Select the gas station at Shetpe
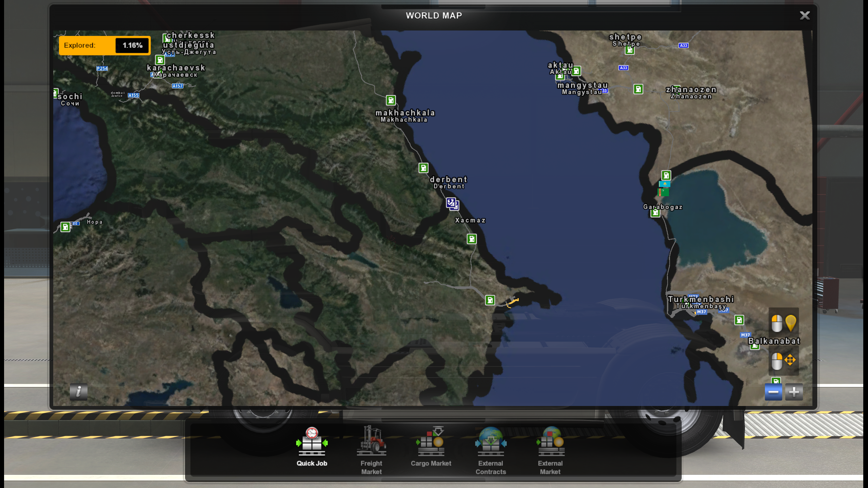868x488 pixels. 630,50
